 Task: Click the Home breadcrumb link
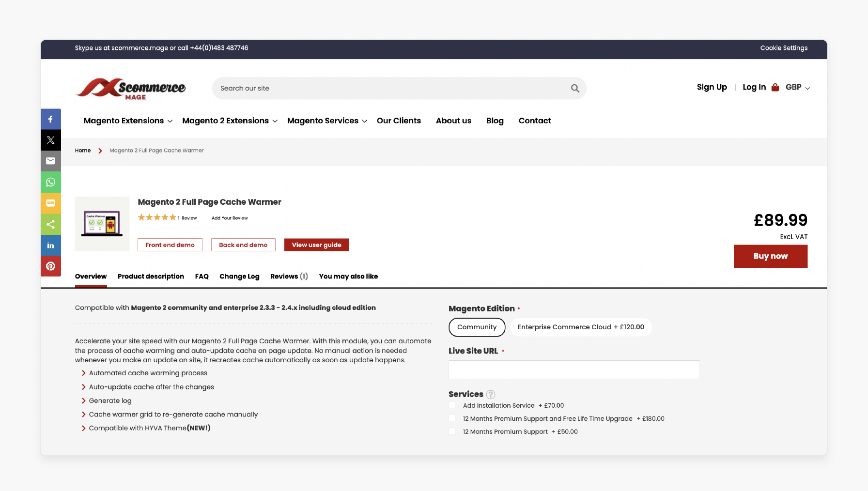tap(83, 151)
